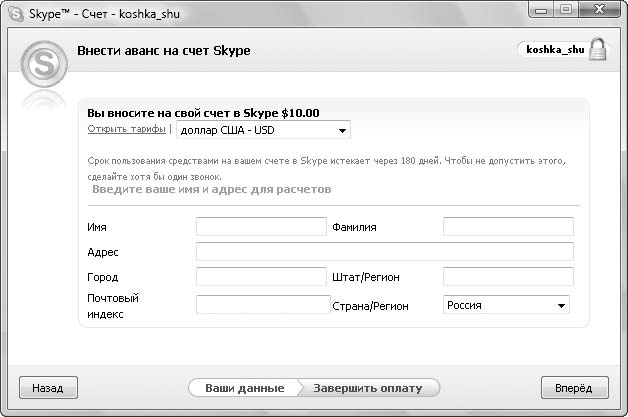Select the Ваши данные step
628x417 pixels.
(x=244, y=388)
